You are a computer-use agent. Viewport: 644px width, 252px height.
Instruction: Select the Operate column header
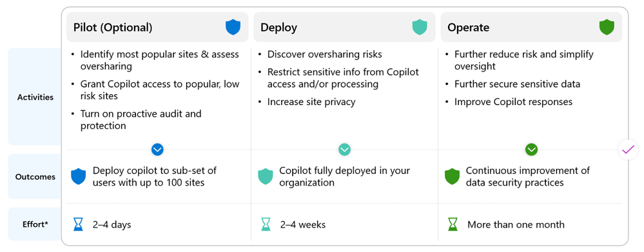(531, 27)
